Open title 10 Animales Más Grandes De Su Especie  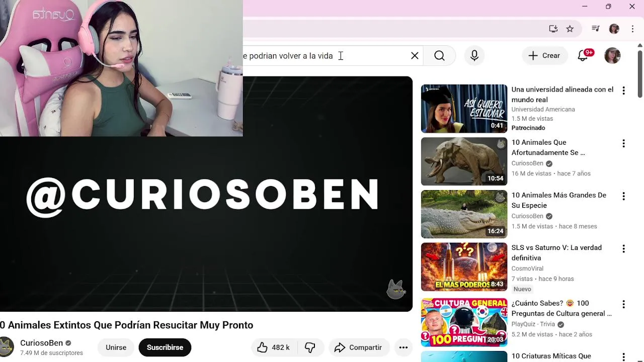[559, 200]
